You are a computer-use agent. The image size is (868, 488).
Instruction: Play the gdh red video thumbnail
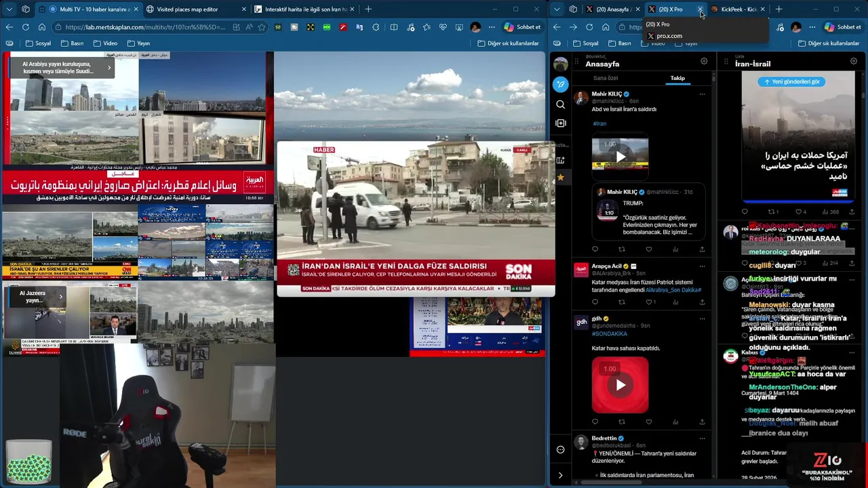coord(620,385)
